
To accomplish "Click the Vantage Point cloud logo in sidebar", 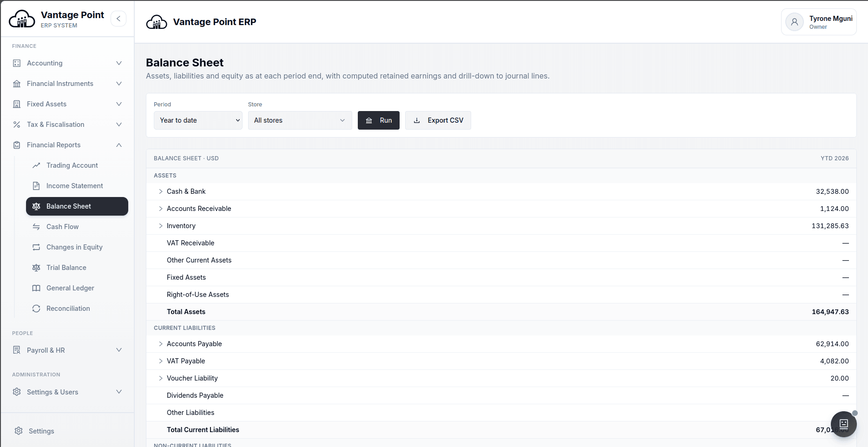I will 22,19.
